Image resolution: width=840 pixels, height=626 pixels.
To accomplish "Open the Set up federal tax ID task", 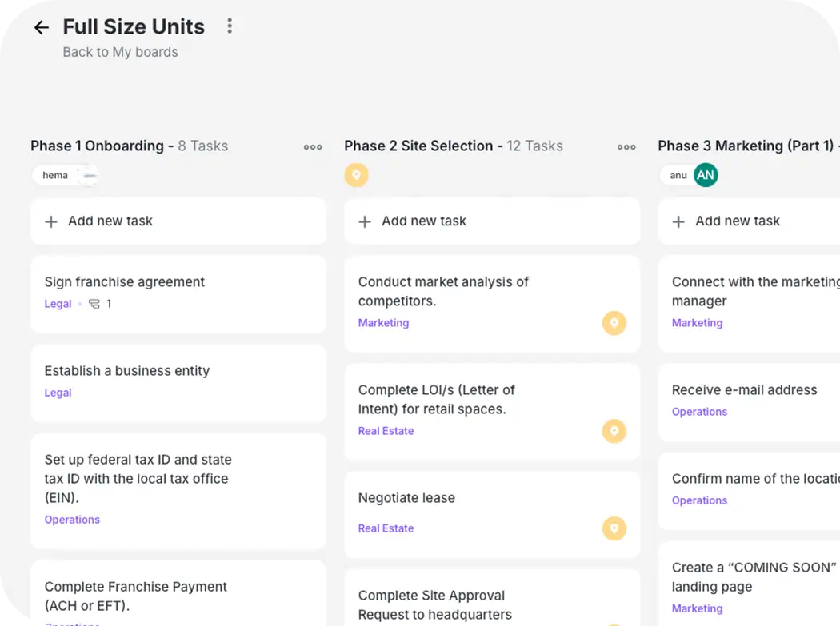I will coord(178,491).
